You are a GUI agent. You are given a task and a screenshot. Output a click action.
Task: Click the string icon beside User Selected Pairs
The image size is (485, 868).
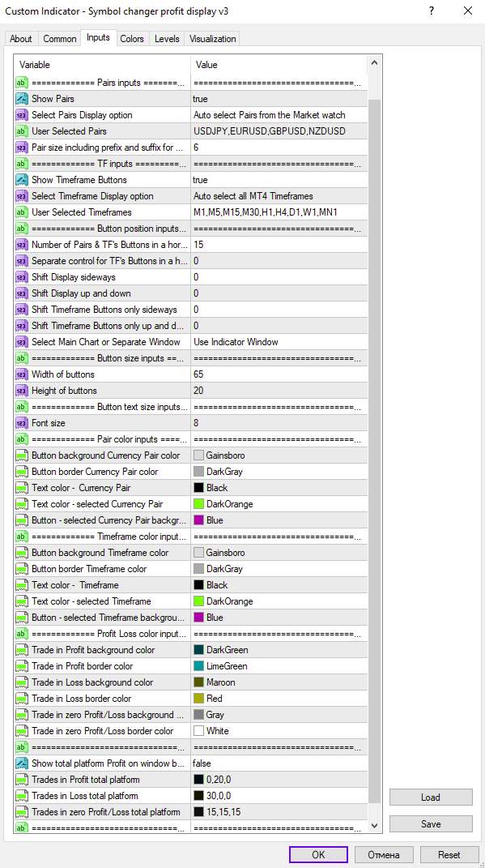pyautogui.click(x=22, y=132)
